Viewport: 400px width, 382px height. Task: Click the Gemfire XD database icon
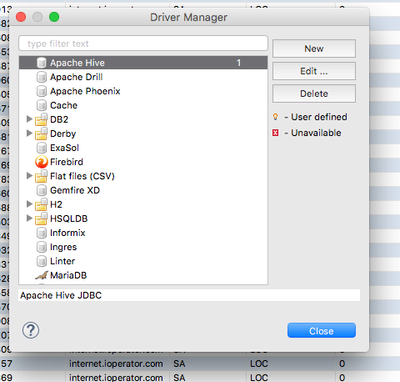pyautogui.click(x=41, y=190)
